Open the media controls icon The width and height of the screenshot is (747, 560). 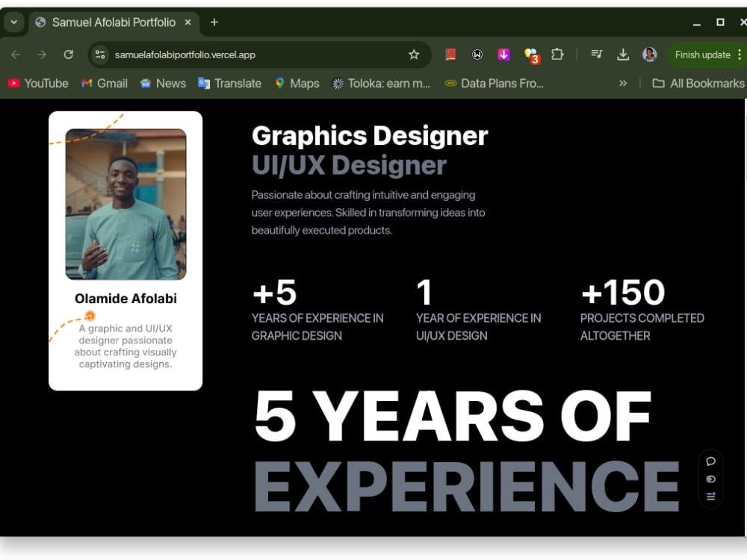click(x=596, y=55)
